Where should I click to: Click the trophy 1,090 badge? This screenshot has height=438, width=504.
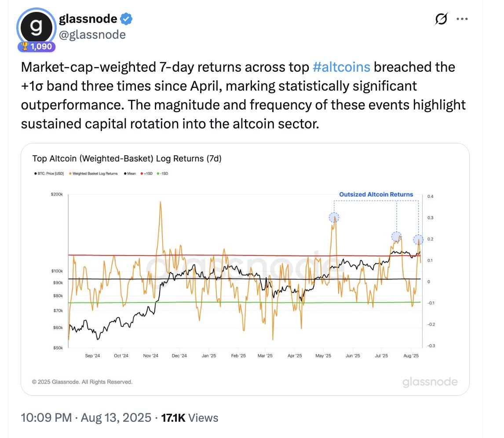point(37,47)
